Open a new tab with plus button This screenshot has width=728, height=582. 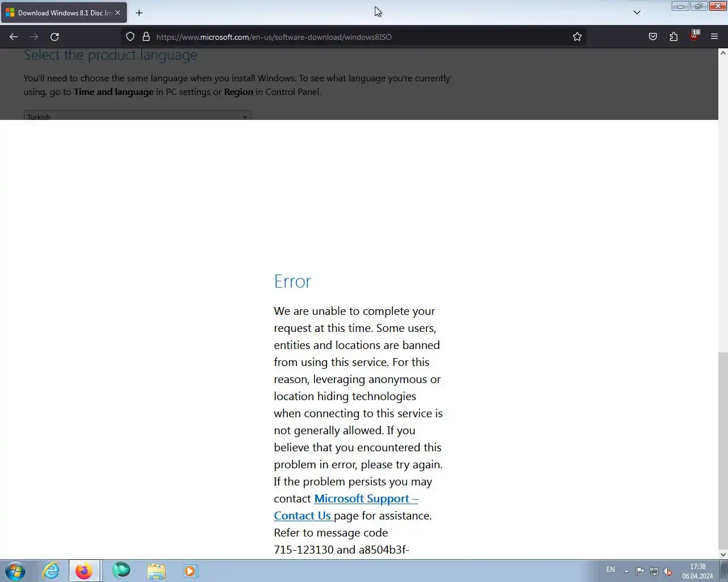(x=139, y=13)
